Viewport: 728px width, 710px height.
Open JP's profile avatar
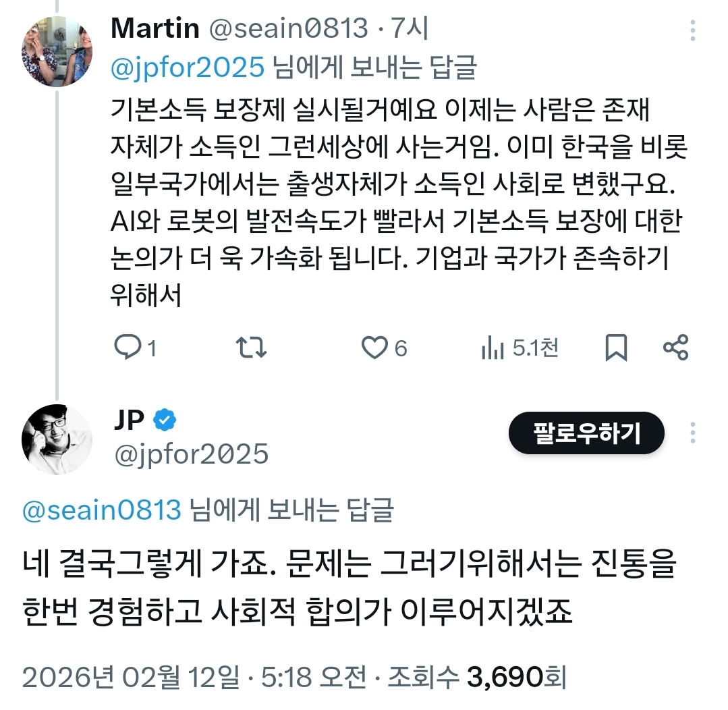[57, 438]
